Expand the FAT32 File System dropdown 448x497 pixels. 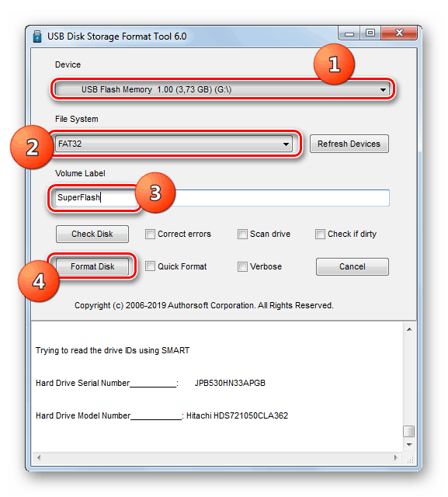coord(174,144)
